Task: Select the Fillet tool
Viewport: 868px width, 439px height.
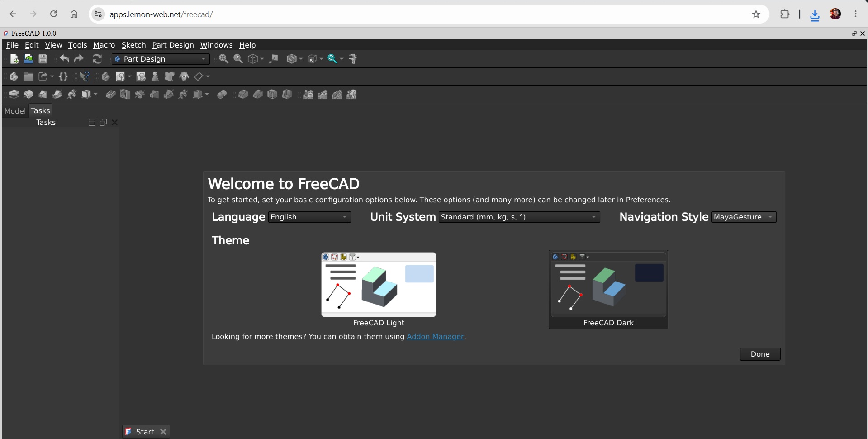Action: tap(243, 94)
